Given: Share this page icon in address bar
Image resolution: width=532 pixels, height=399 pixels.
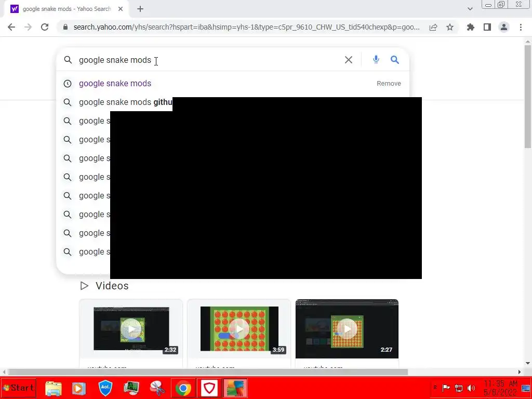Looking at the screenshot, I should pyautogui.click(x=433, y=28).
